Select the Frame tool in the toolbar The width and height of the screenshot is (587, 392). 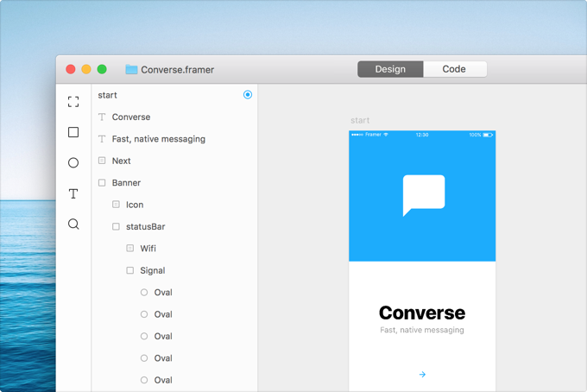click(x=73, y=102)
